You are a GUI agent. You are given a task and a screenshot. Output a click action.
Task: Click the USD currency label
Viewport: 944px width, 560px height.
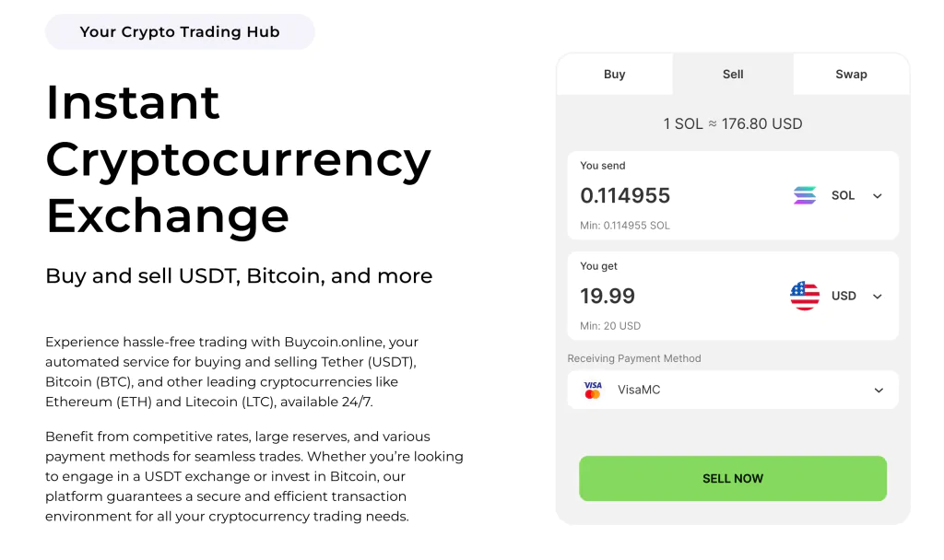[x=843, y=296]
